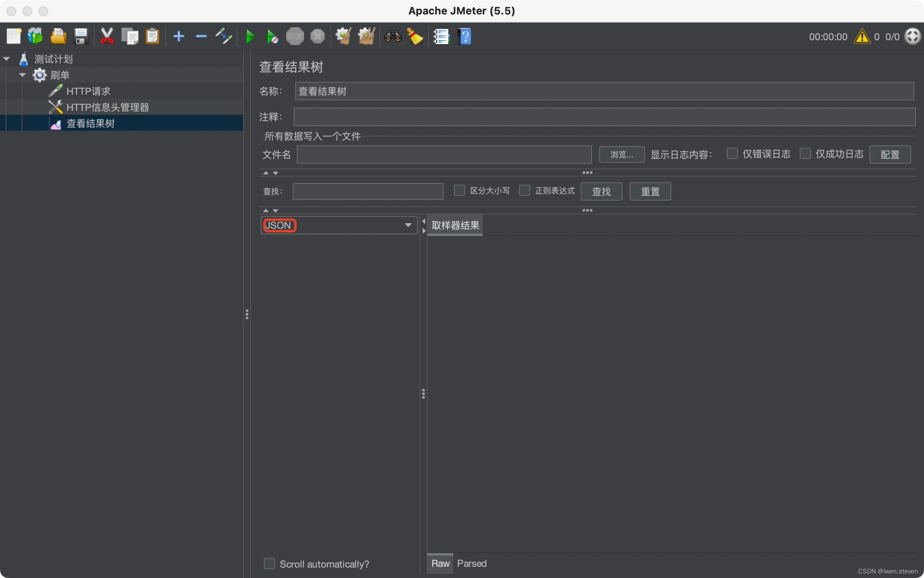Open the help question mark icon

coord(464,37)
